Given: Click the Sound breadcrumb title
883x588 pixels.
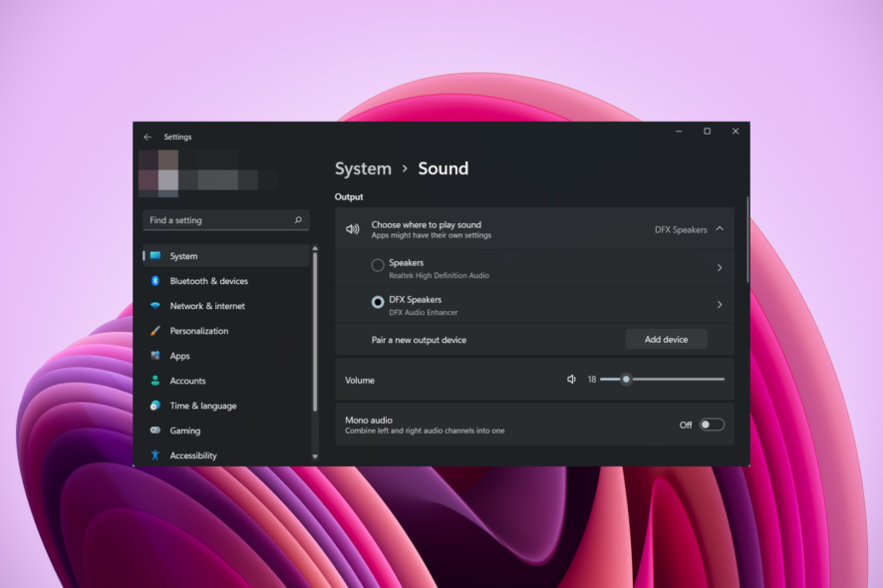Looking at the screenshot, I should tap(443, 168).
